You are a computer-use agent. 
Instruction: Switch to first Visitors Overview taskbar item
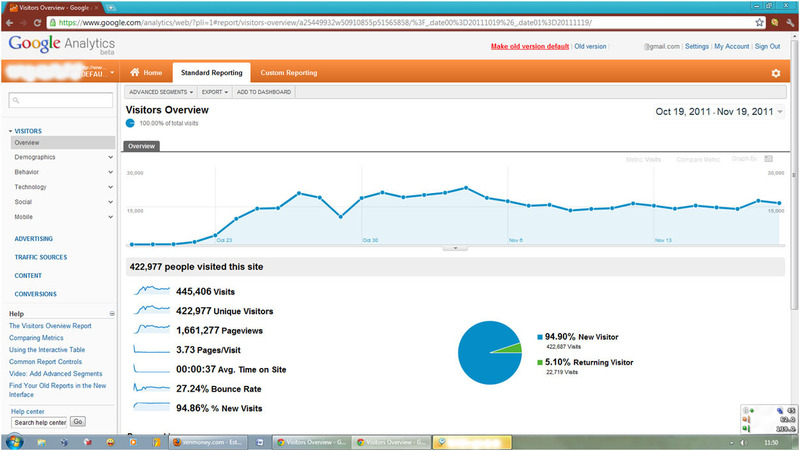[311, 442]
